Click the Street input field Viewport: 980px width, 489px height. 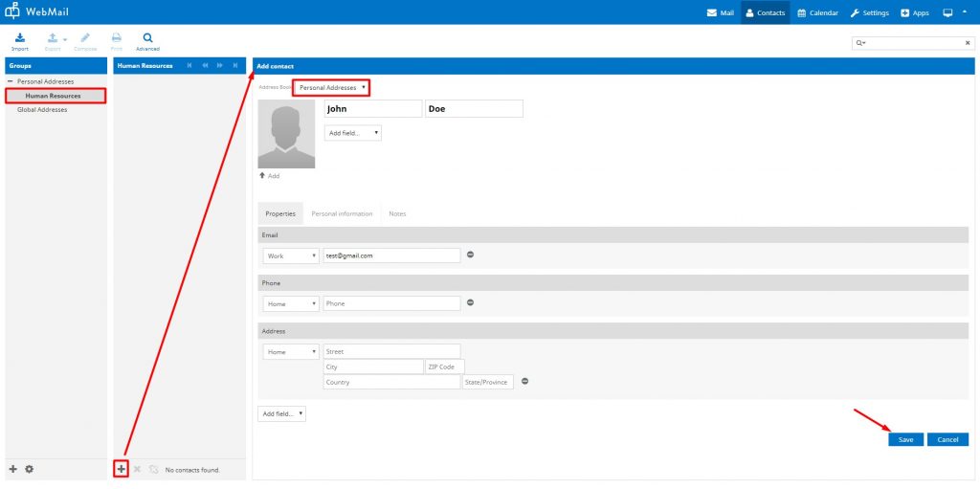[391, 351]
